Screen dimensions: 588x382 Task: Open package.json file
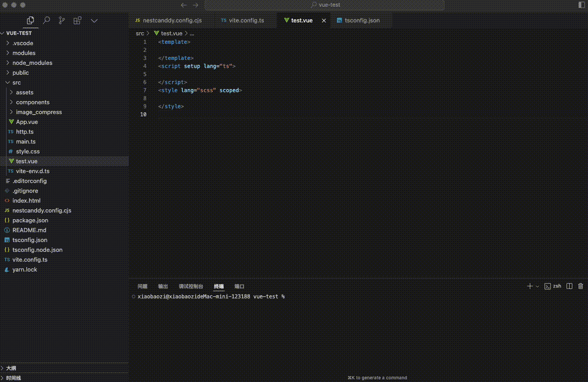[64, 220]
